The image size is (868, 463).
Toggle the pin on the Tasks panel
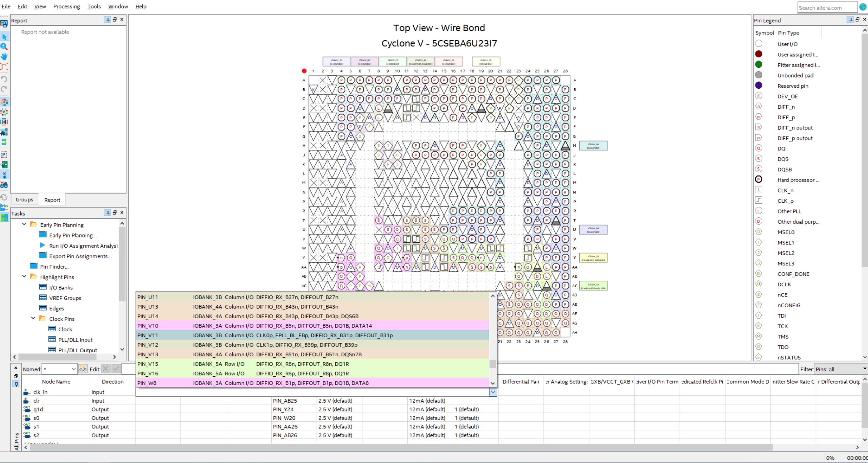[108, 213]
